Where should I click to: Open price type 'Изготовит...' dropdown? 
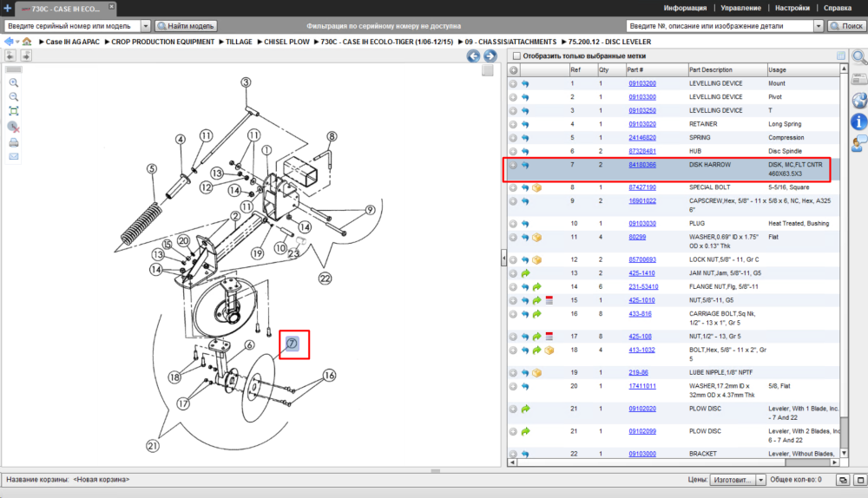pos(760,480)
